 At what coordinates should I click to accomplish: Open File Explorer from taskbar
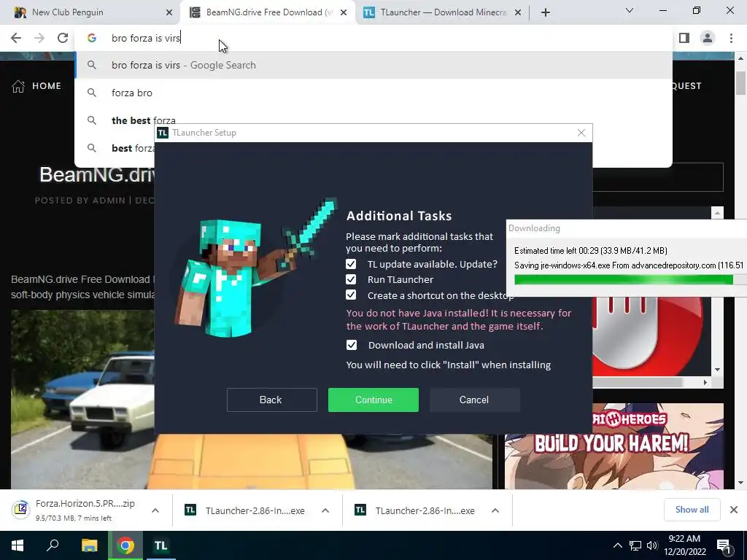point(89,545)
